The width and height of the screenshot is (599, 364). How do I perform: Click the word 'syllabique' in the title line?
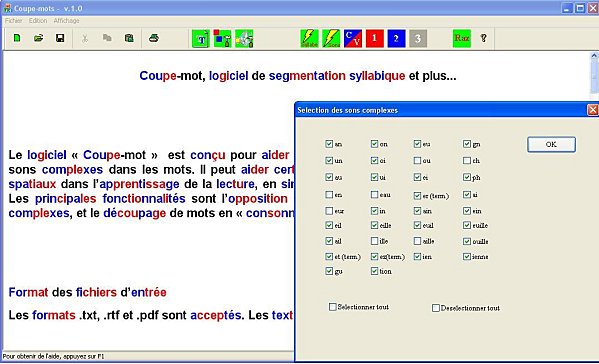[377, 76]
